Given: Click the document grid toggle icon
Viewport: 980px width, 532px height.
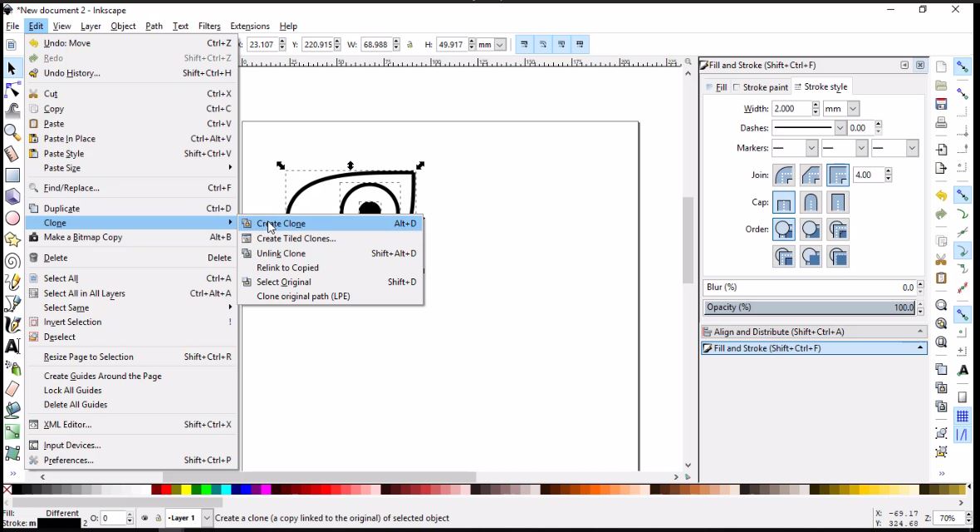Looking at the screenshot, I should click(962, 416).
